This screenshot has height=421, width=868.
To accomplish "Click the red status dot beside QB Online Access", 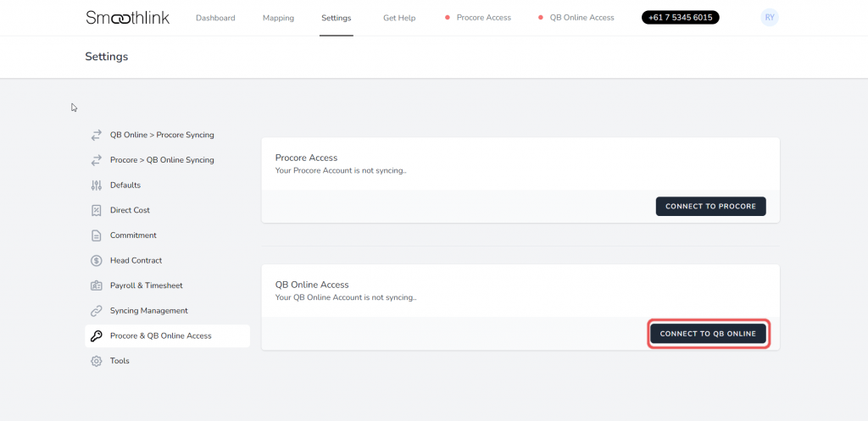I will pos(540,18).
